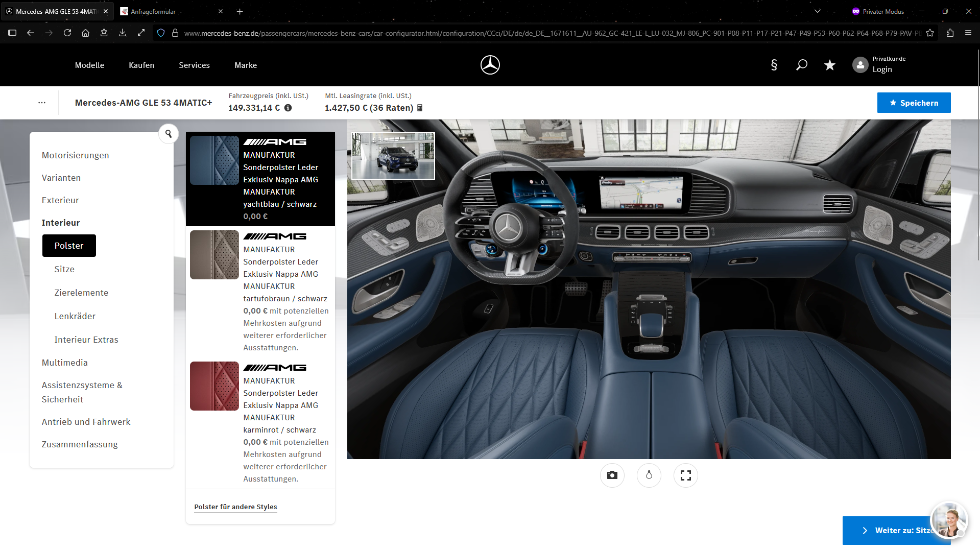This screenshot has height=551, width=980.
Task: Open the Kaufen menu
Action: (141, 65)
